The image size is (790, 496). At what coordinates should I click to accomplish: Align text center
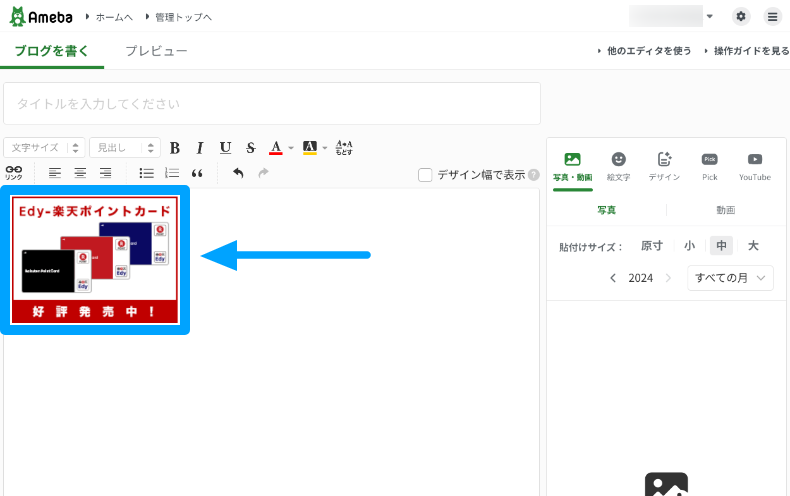click(80, 173)
